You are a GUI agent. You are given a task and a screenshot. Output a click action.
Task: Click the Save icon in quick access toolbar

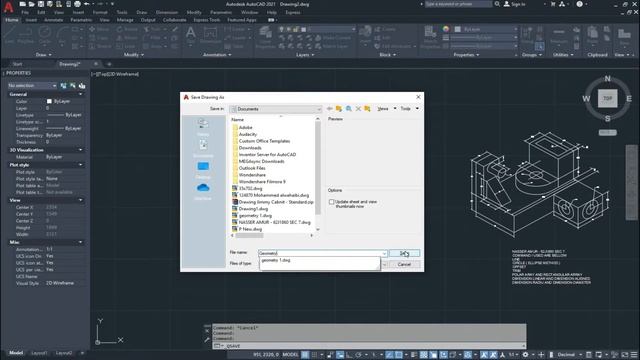41,4
